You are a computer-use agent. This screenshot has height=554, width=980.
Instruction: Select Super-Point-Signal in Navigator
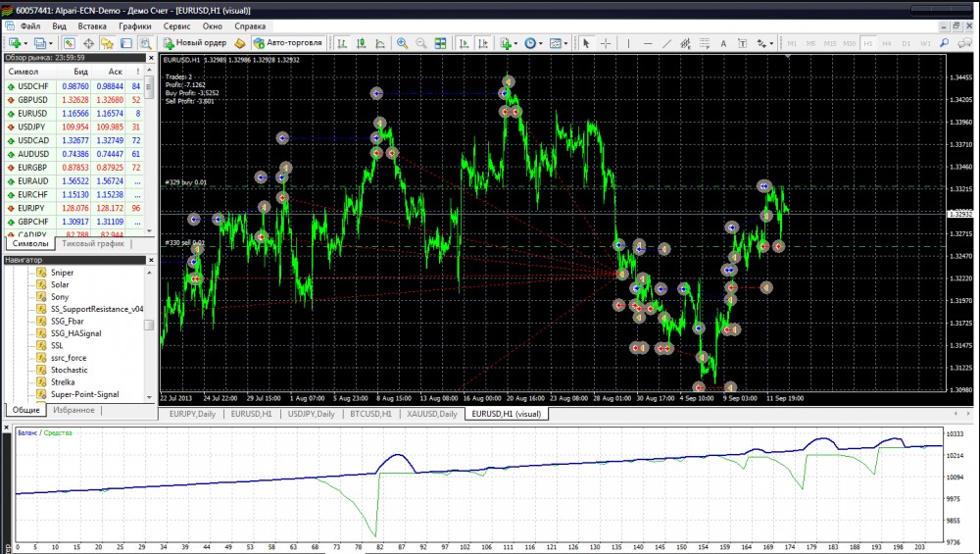[84, 394]
